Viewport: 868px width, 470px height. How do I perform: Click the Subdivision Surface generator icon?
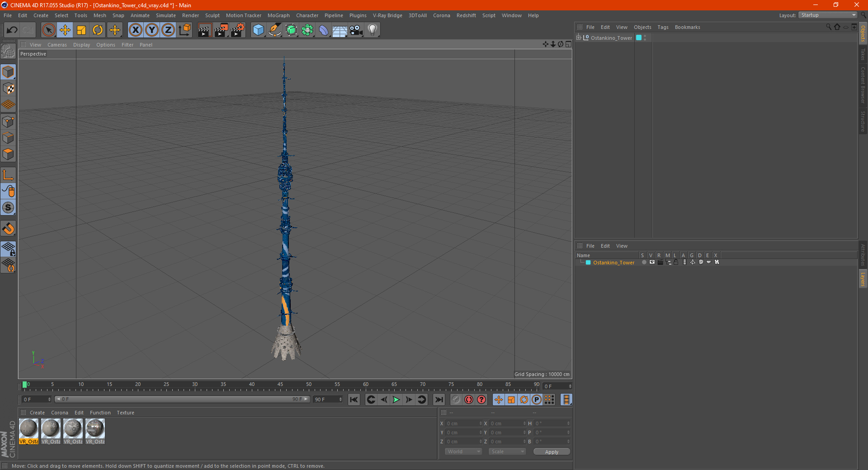[291, 30]
